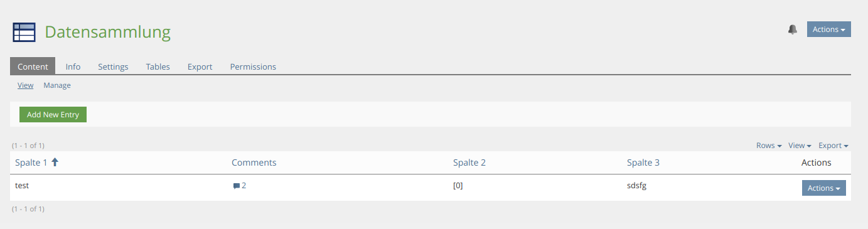Click the sort arrow beside Spalte 1
The height and width of the screenshot is (229, 868).
point(55,162)
